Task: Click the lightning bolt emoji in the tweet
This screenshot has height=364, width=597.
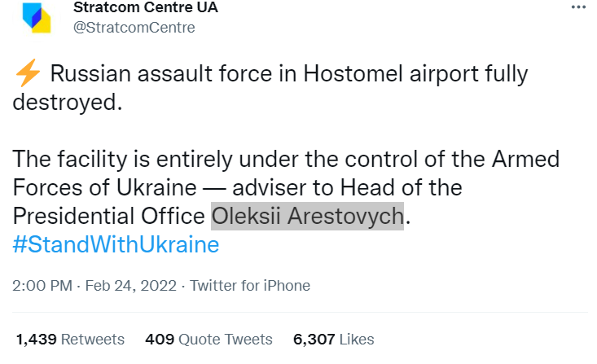Action: click(x=27, y=74)
